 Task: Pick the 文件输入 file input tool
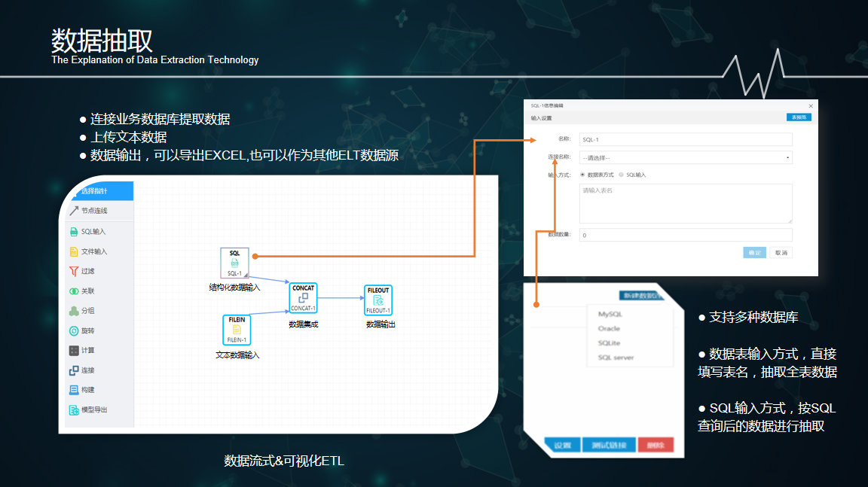(x=74, y=251)
